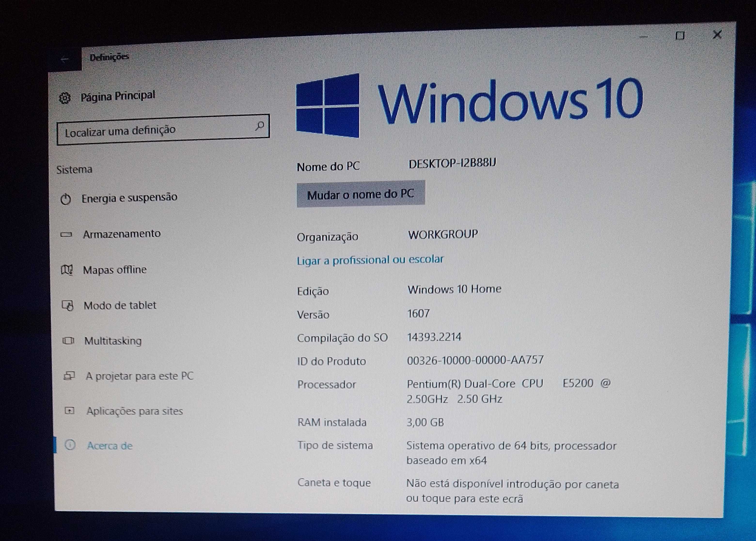Click product ID 00326-10000-00000-AA757
This screenshot has height=541, width=756.
point(475,360)
